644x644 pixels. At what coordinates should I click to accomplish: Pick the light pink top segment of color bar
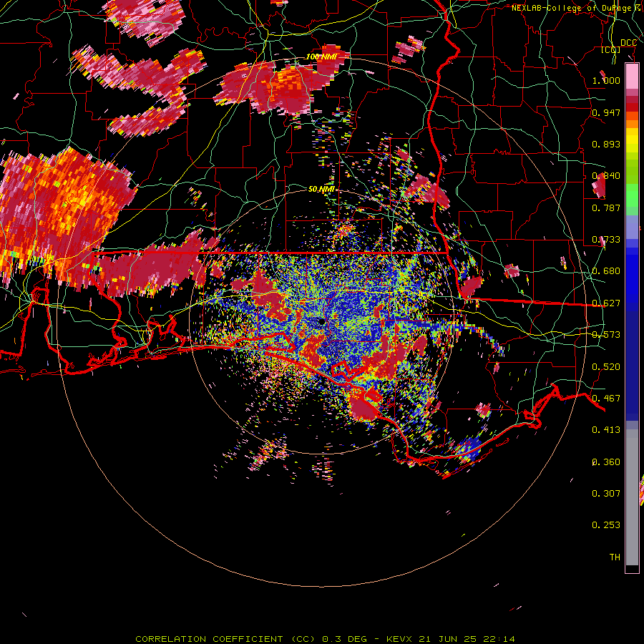tap(632, 76)
